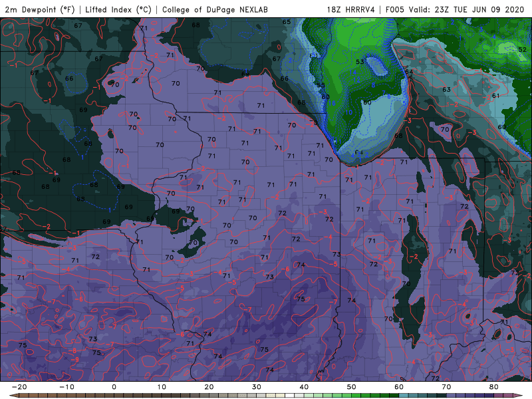The image size is (532, 399).
Task: Click the '2m Dewpoint (°F)' title text
Action: (40, 9)
